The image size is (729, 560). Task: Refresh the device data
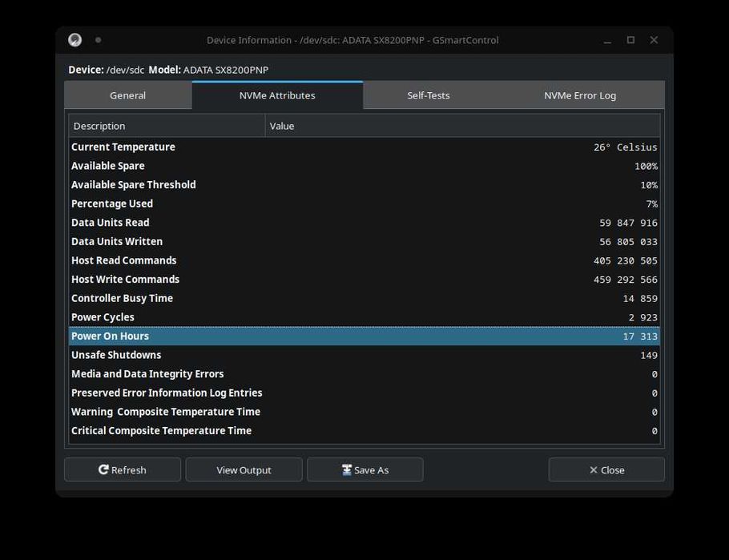point(123,469)
